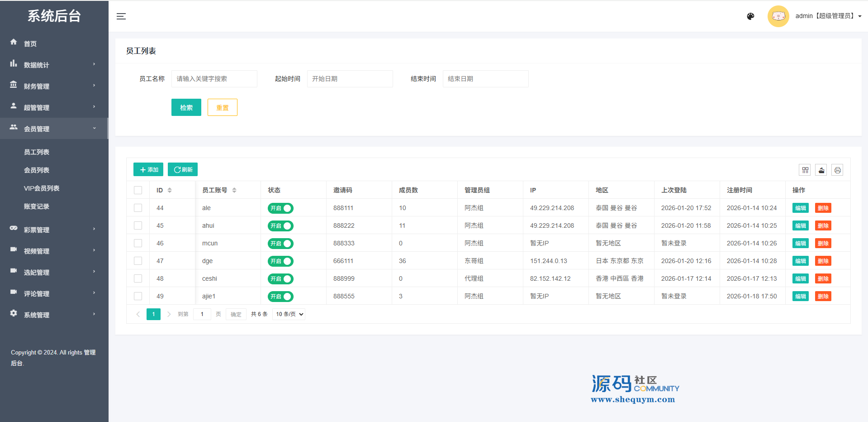Tick the select-all checkbox in table header
Image resolution: width=868 pixels, height=422 pixels.
pyautogui.click(x=138, y=190)
